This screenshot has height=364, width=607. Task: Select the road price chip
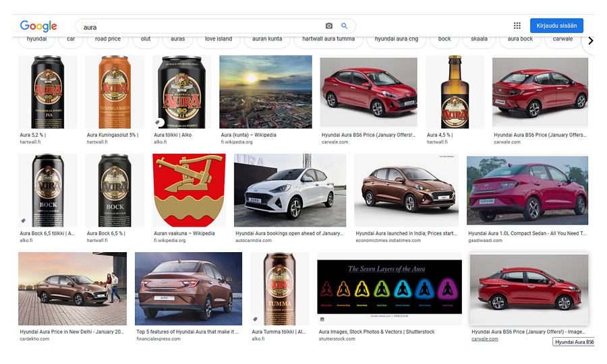pyautogui.click(x=108, y=39)
